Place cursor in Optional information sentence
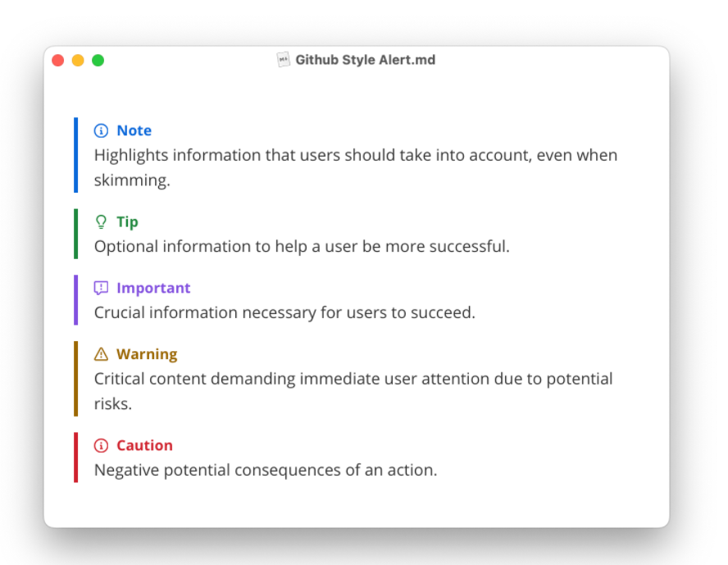The image size is (728, 565). [302, 247]
